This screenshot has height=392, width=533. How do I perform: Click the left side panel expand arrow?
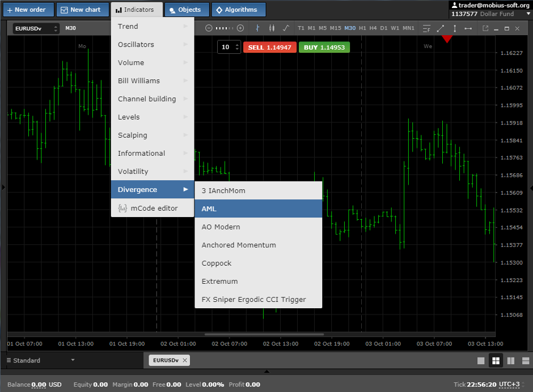tap(3, 187)
